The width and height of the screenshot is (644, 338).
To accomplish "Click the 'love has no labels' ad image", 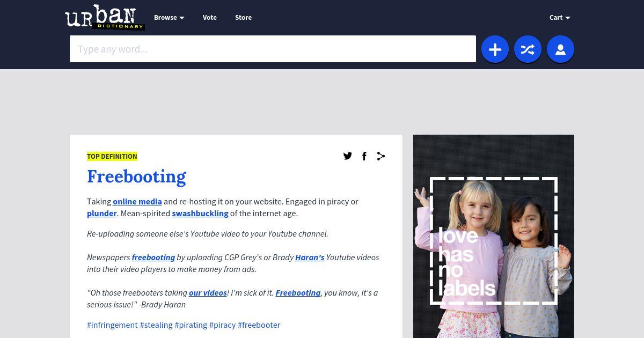I will [x=494, y=236].
